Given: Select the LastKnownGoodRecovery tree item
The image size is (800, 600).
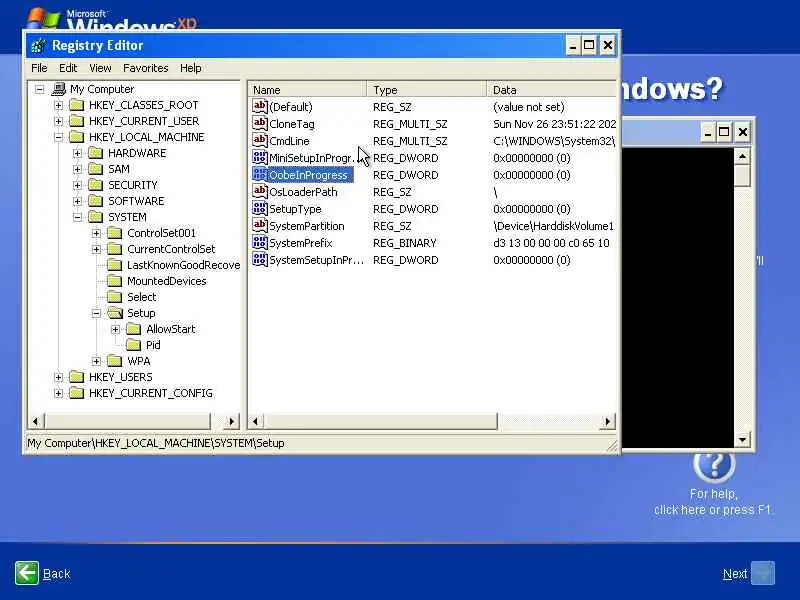Looking at the screenshot, I should [183, 265].
